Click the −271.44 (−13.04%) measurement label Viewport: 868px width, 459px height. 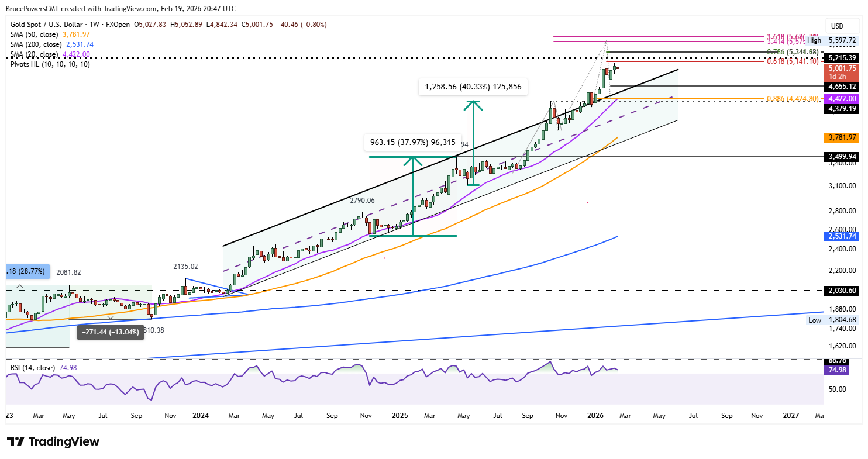111,332
